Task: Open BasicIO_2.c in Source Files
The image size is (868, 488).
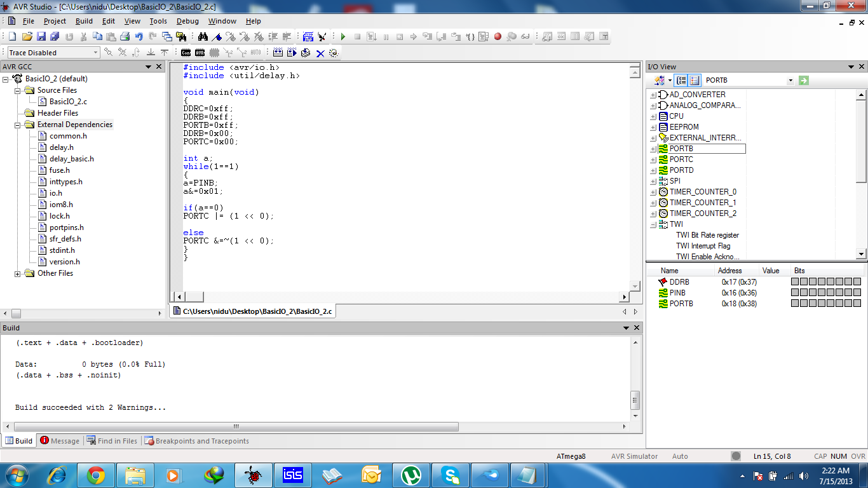Action: [68, 102]
